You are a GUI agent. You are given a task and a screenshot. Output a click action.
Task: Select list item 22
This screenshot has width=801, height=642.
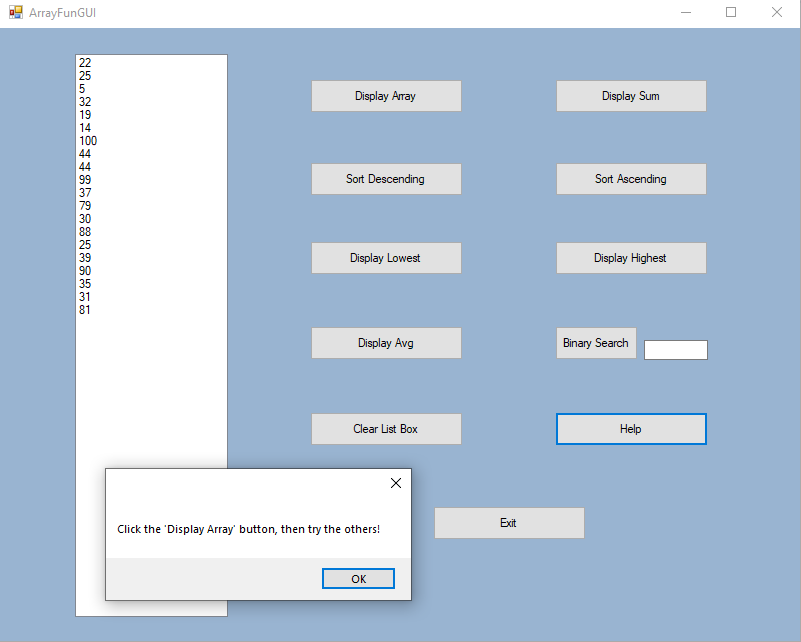(151, 63)
